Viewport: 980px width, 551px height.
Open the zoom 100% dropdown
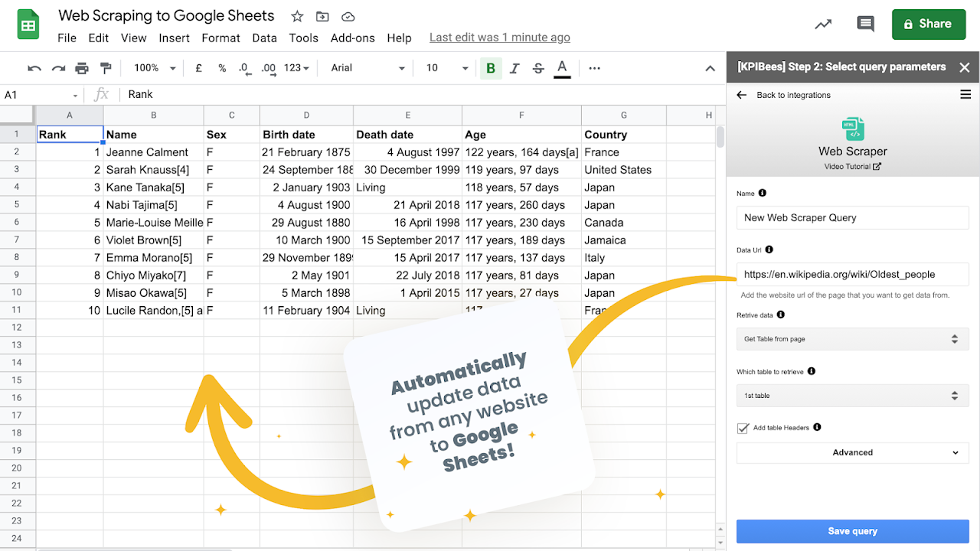[x=154, y=68]
